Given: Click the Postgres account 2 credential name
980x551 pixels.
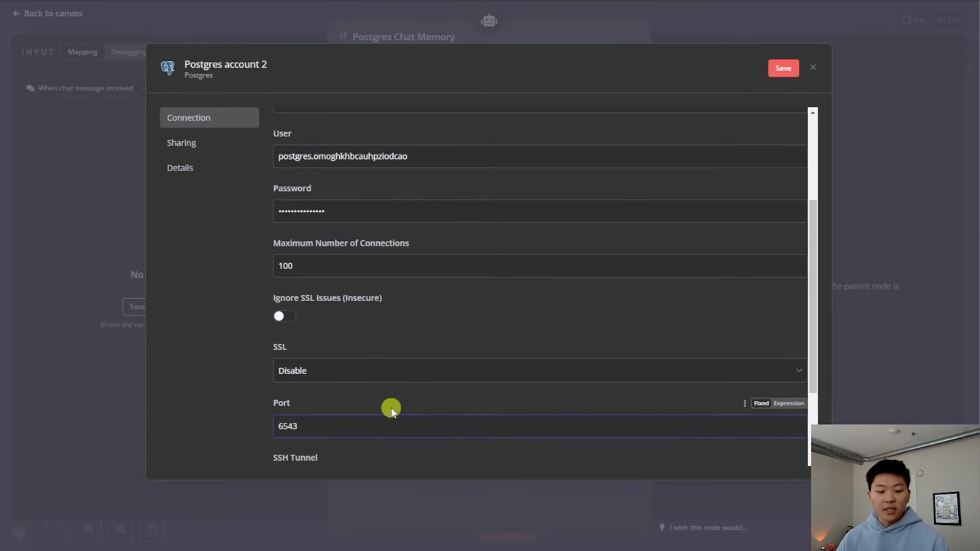Looking at the screenshot, I should pyautogui.click(x=225, y=64).
